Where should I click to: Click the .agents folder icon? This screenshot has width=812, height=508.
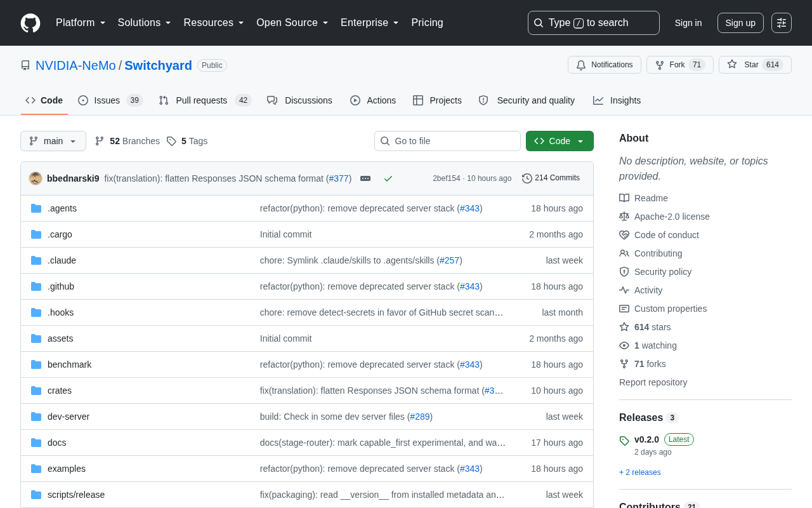point(36,208)
